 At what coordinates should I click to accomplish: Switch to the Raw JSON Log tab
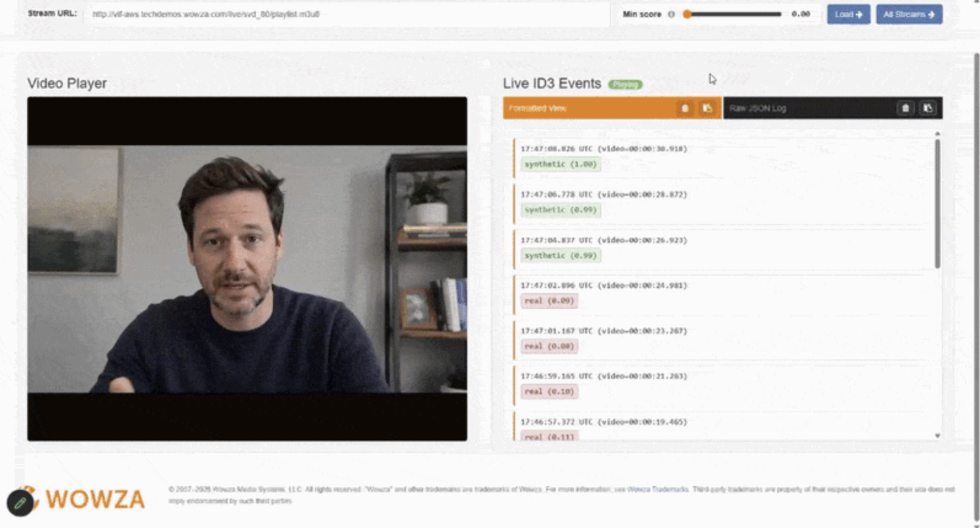[833, 108]
